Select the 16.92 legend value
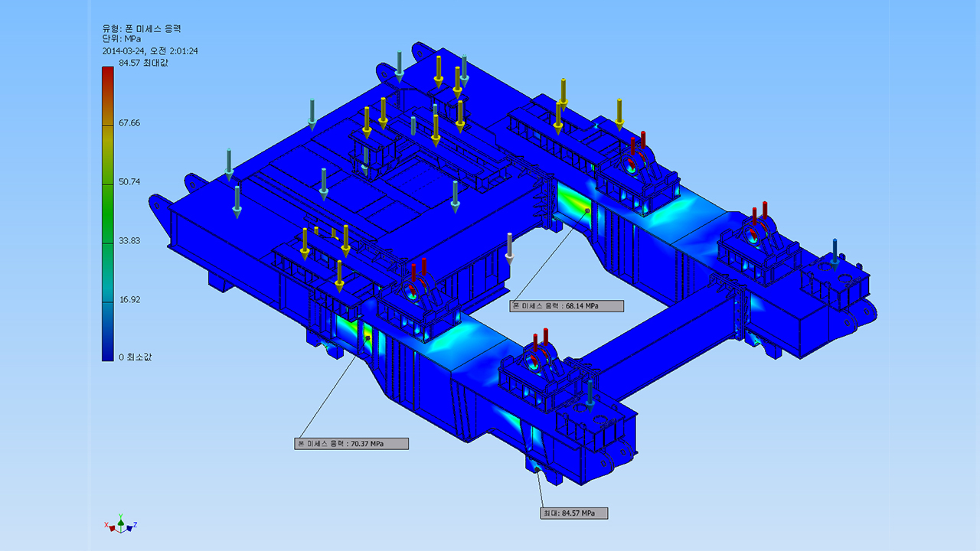The width and height of the screenshot is (980, 551). (x=129, y=299)
